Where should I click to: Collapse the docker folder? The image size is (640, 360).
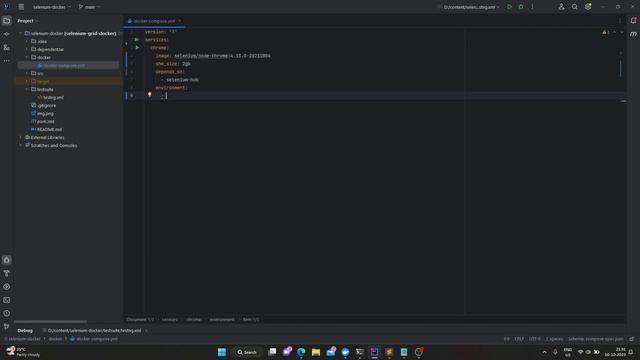pos(27,58)
